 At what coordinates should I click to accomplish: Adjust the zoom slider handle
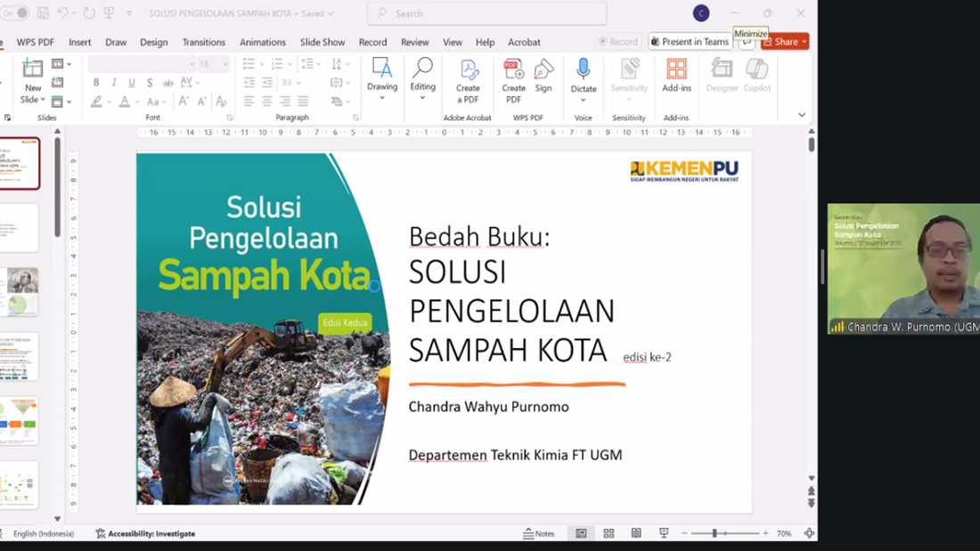pos(715,533)
